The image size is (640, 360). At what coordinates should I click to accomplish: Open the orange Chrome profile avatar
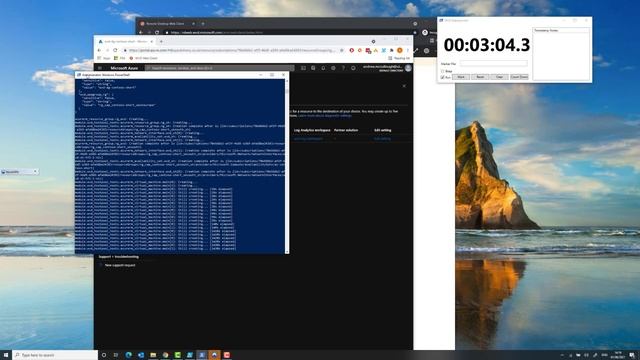(x=400, y=50)
